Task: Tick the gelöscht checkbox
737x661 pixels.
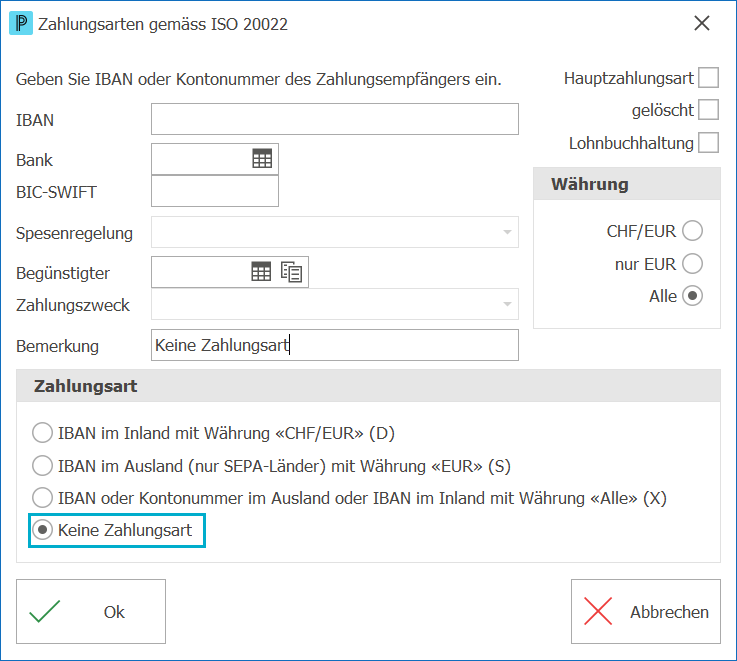Action: click(708, 110)
